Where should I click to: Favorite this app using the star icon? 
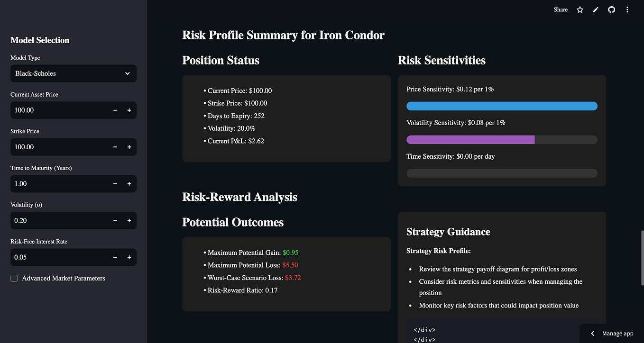[x=580, y=9]
